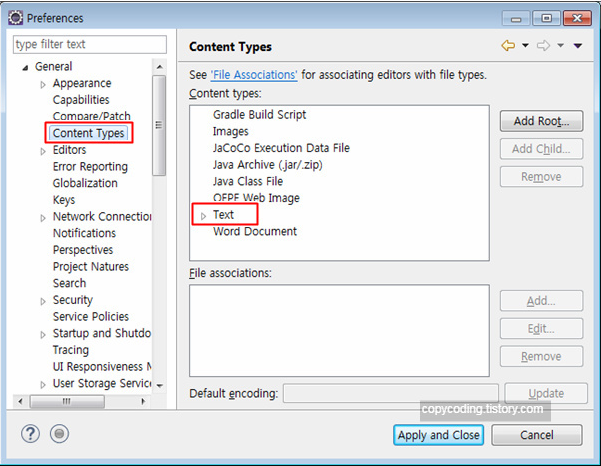
Task: Select Java Class File content type
Action: (247, 181)
